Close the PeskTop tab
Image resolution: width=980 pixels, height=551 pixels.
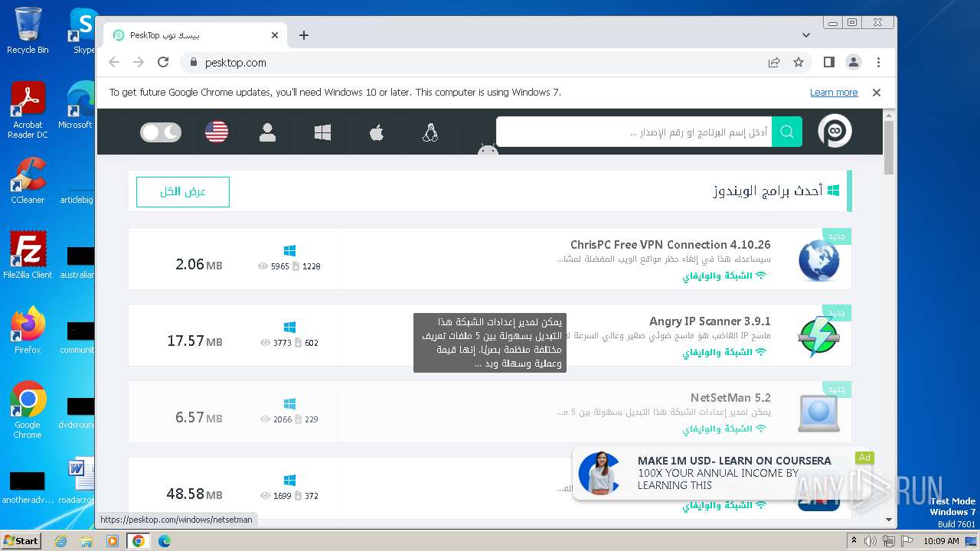(x=275, y=35)
